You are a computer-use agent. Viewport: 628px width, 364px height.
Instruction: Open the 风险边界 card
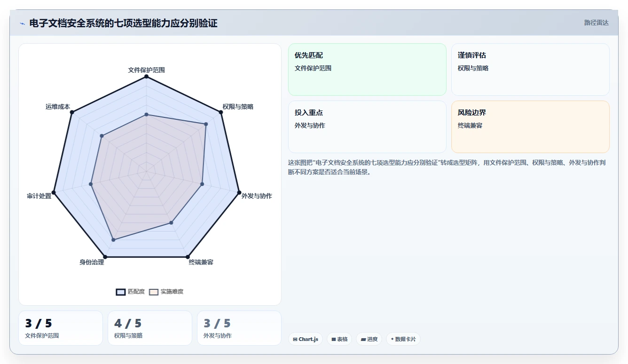point(530,127)
